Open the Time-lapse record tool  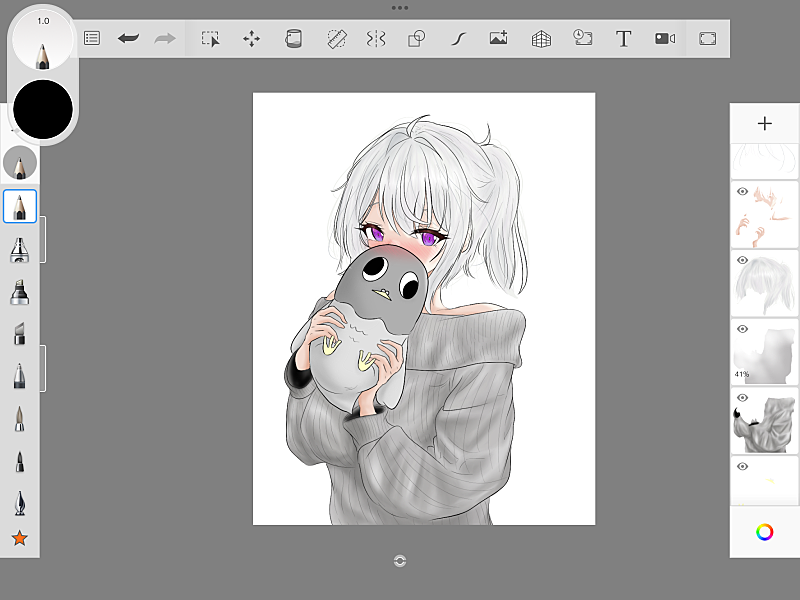pos(582,38)
